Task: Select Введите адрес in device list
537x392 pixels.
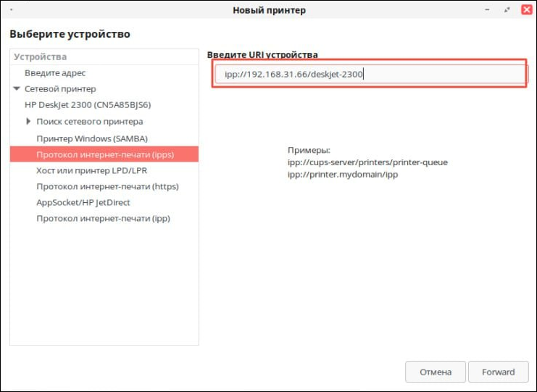Action: 55,73
